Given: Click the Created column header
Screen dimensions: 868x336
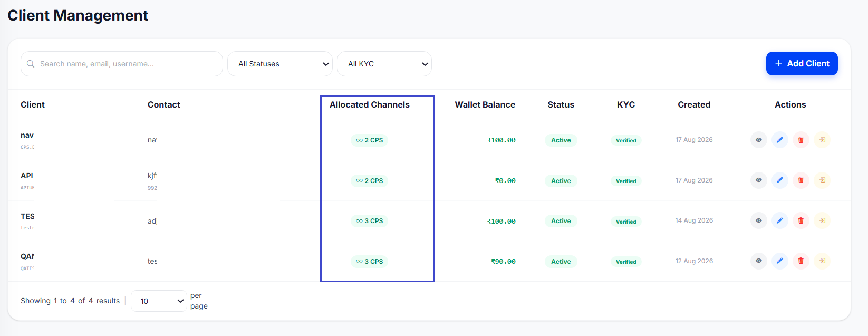Looking at the screenshot, I should pos(694,104).
